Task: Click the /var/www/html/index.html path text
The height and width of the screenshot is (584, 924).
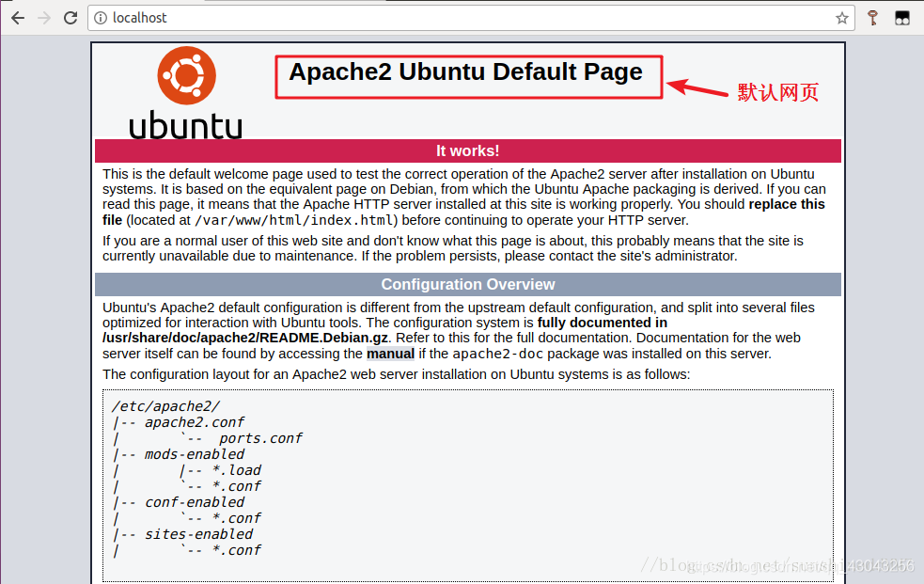Action: [293, 220]
